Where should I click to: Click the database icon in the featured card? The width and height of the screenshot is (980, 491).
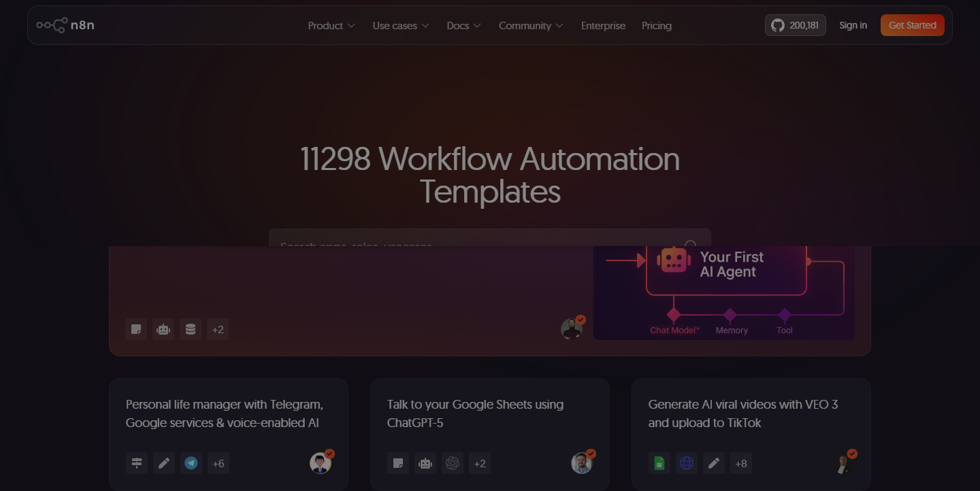click(191, 329)
